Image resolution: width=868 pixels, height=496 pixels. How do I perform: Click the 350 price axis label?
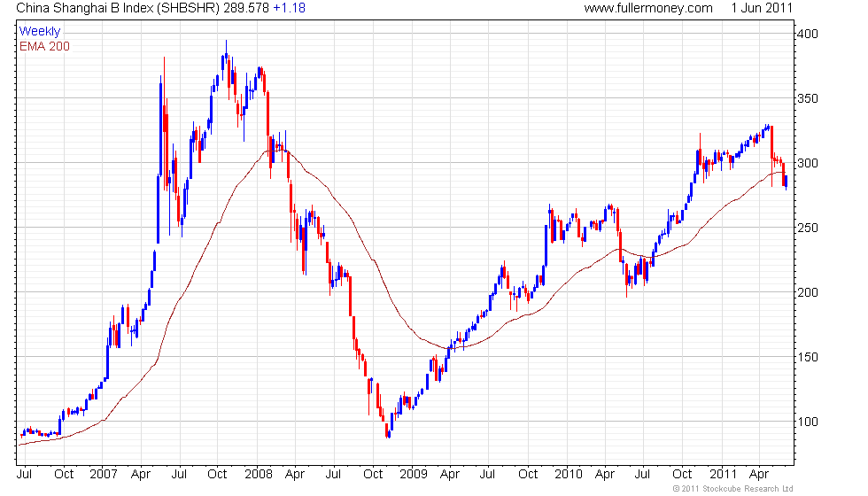pyautogui.click(x=807, y=98)
